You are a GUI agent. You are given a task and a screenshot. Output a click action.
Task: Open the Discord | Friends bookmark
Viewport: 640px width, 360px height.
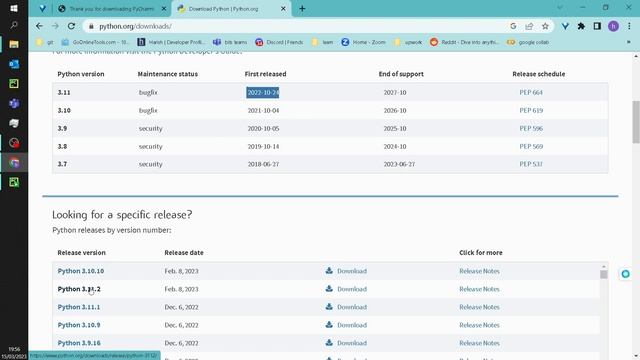pos(279,42)
